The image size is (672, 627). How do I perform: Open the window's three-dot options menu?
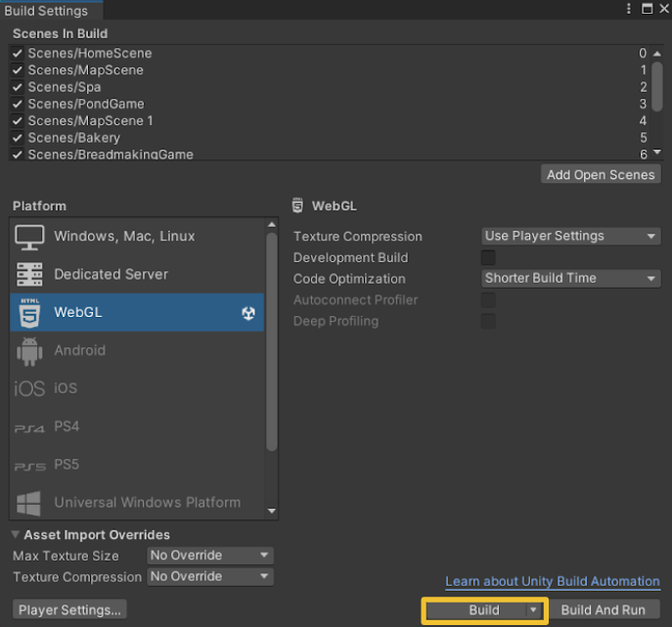[629, 9]
